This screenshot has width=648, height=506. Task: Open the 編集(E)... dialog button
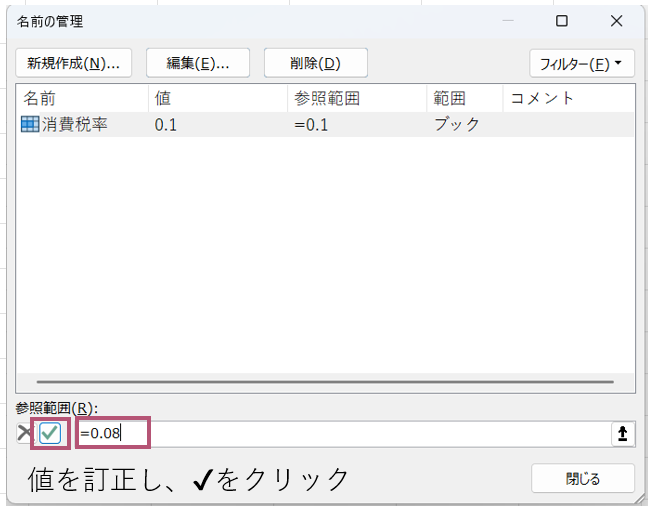pos(198,63)
